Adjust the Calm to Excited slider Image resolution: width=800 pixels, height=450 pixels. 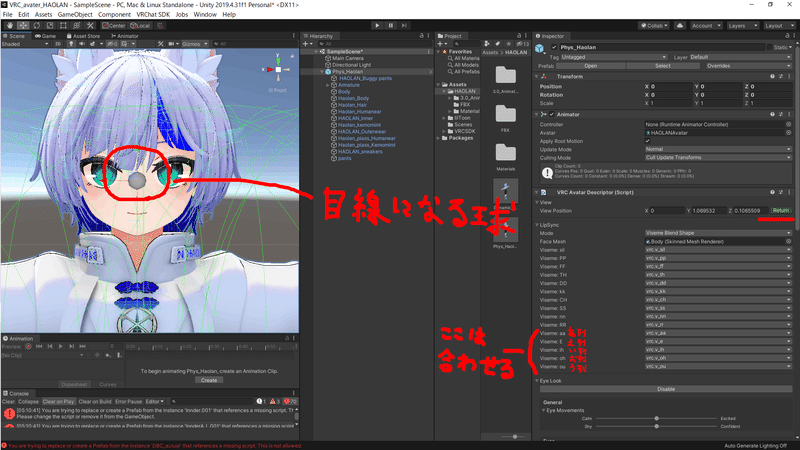click(x=656, y=418)
